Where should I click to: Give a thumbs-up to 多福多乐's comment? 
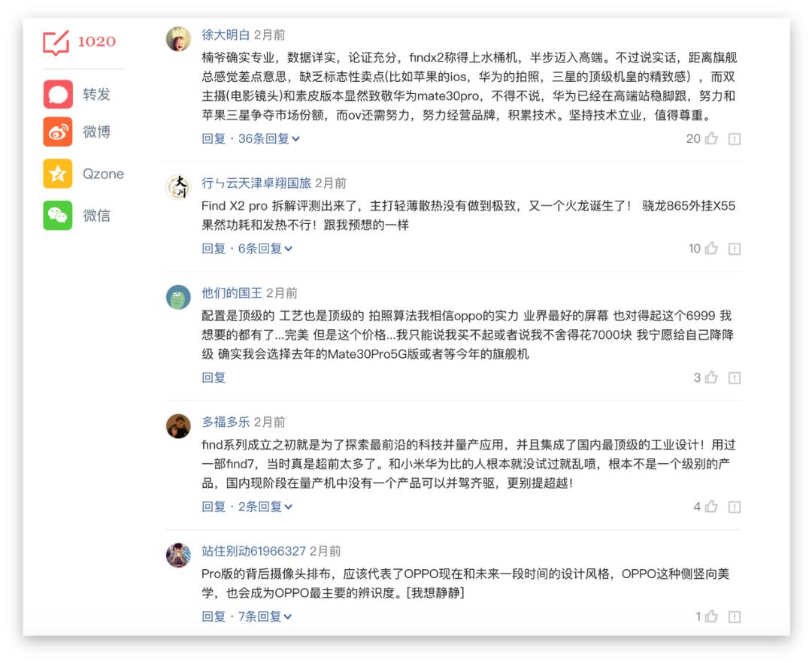[x=712, y=504]
